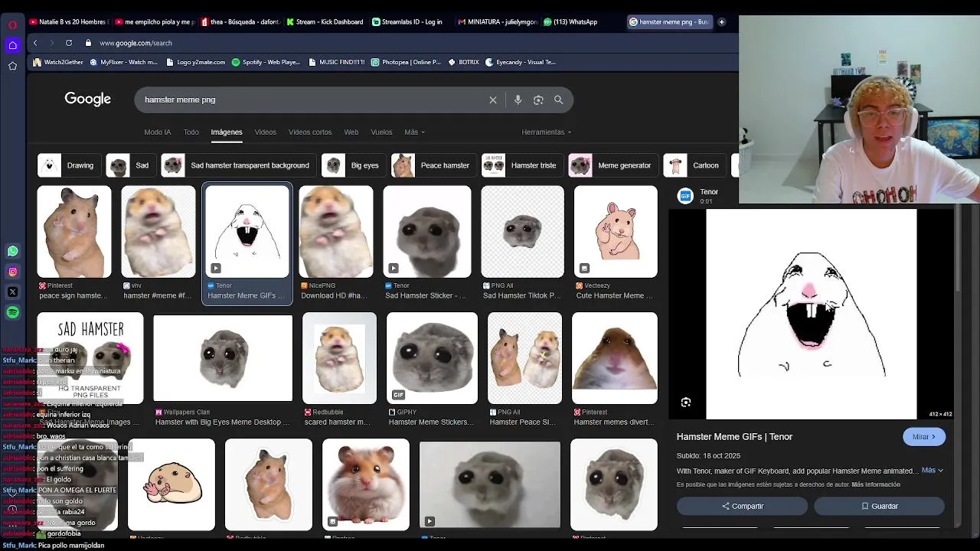980x551 pixels.
Task: Open MyFlixer bookmark
Action: [123, 62]
